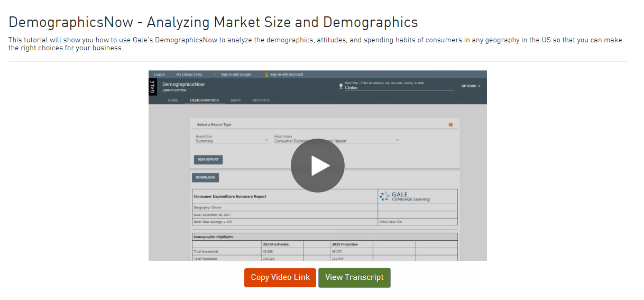Click 'Index Base Average = 100' cell

tap(285, 222)
